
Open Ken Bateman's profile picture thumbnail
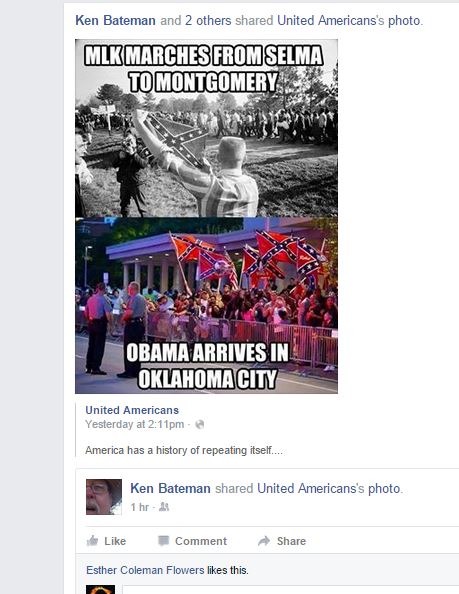point(104,497)
